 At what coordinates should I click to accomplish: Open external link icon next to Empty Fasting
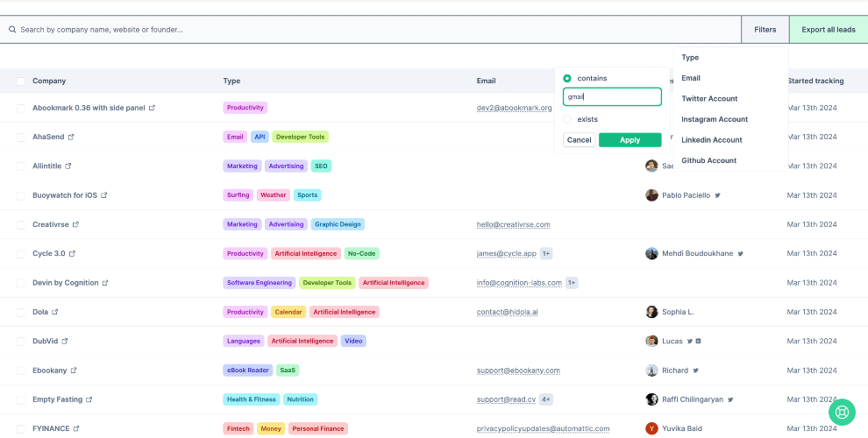(x=89, y=399)
